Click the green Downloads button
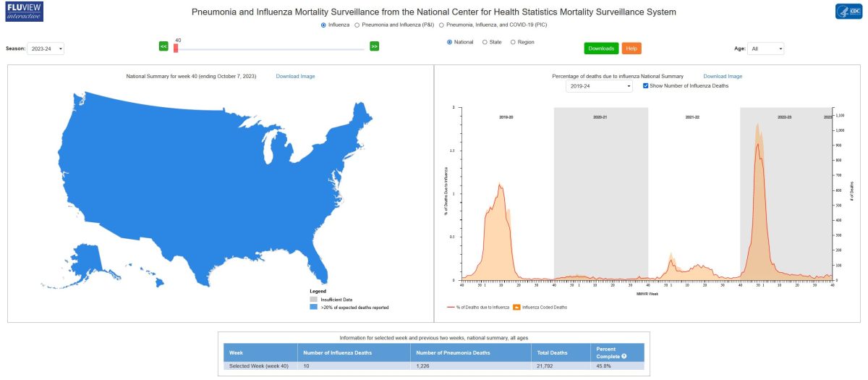This screenshot has width=868, height=380. (601, 48)
